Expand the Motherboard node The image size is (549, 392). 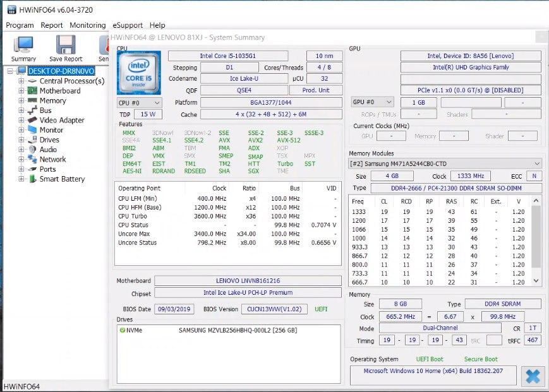pyautogui.click(x=21, y=90)
